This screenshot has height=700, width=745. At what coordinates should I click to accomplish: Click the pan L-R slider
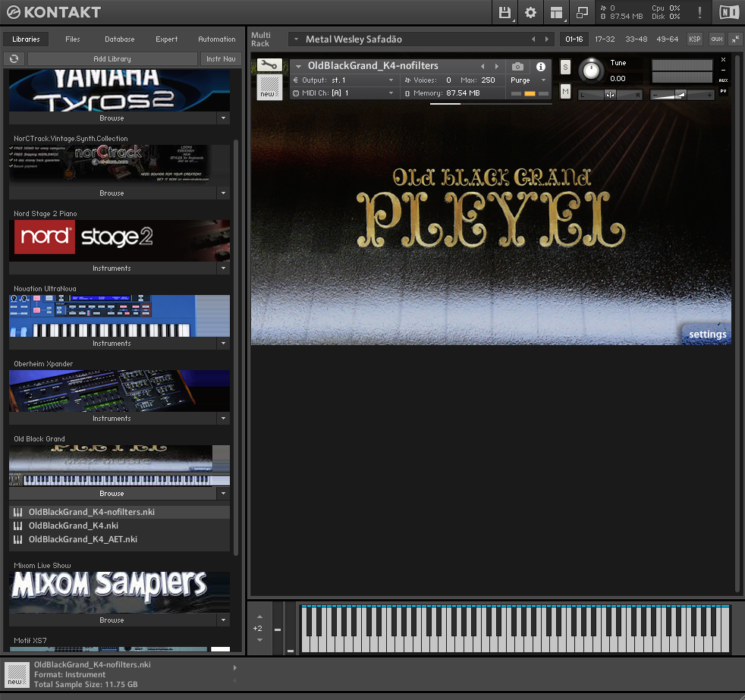pos(610,95)
